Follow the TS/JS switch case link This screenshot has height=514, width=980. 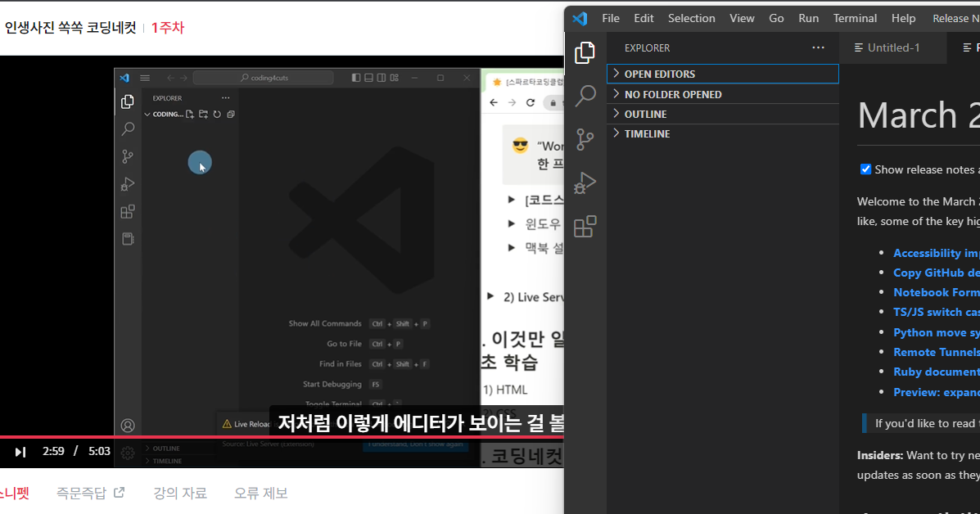(937, 312)
